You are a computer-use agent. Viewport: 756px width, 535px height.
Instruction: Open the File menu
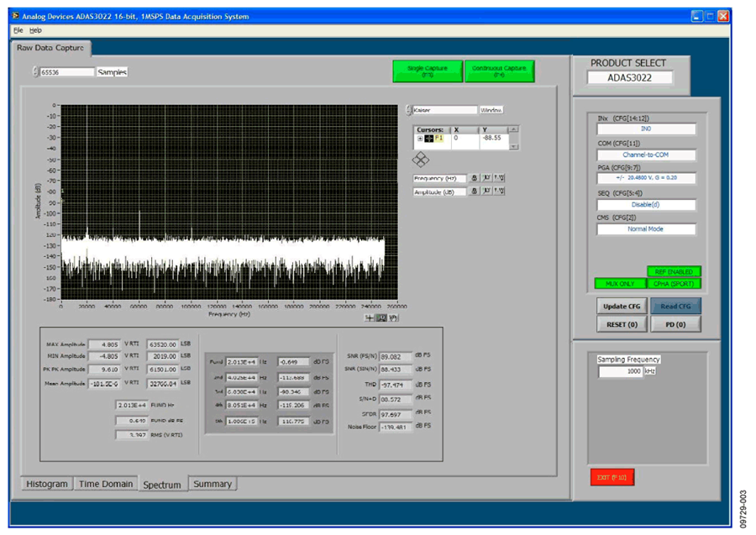[18, 29]
